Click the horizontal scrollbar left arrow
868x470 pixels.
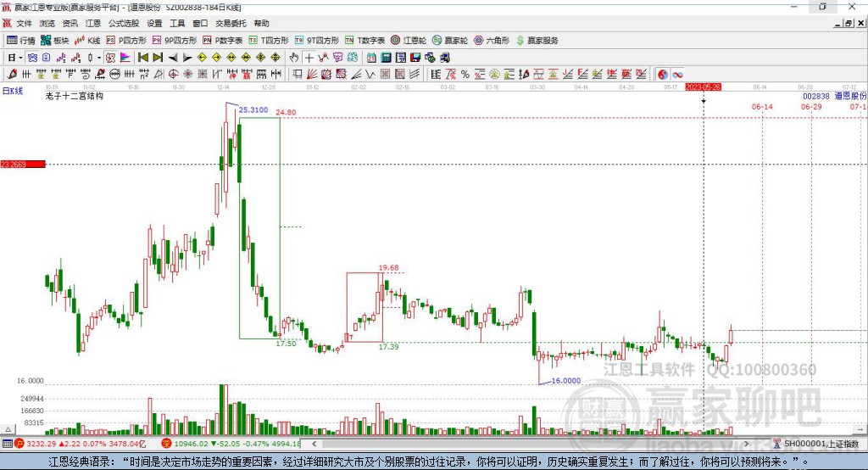(x=314, y=444)
